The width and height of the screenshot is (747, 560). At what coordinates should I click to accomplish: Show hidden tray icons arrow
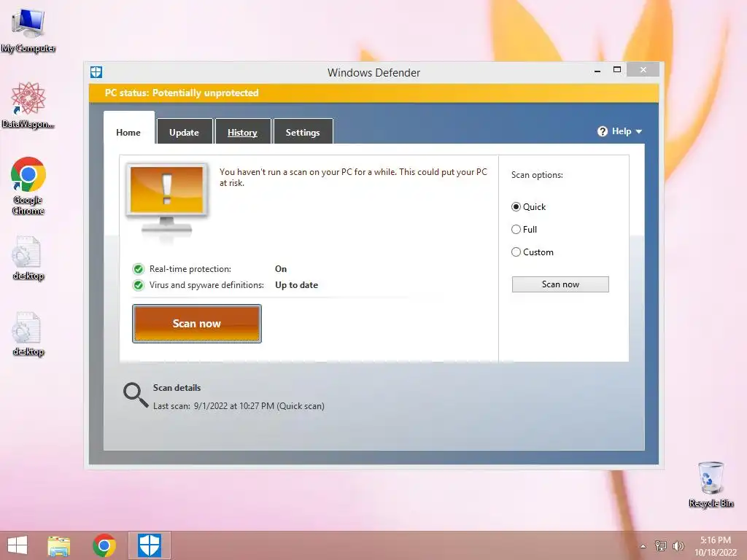click(643, 546)
